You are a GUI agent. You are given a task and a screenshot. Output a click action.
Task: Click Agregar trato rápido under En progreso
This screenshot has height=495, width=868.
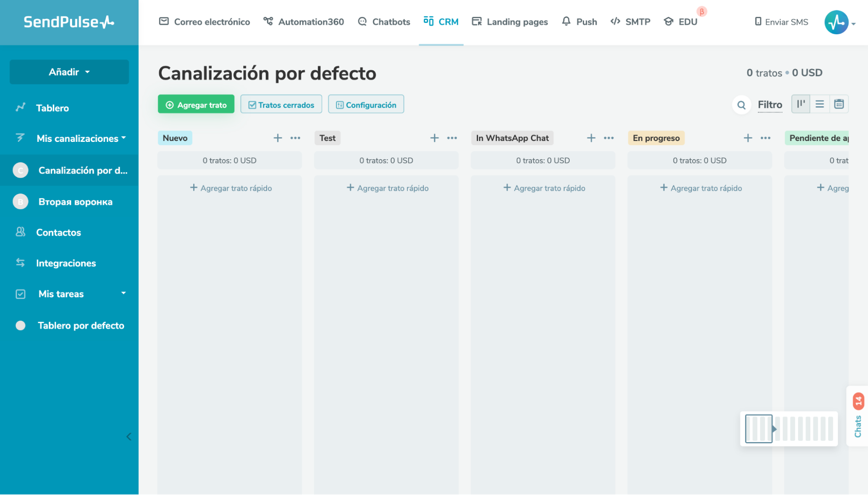pyautogui.click(x=701, y=188)
